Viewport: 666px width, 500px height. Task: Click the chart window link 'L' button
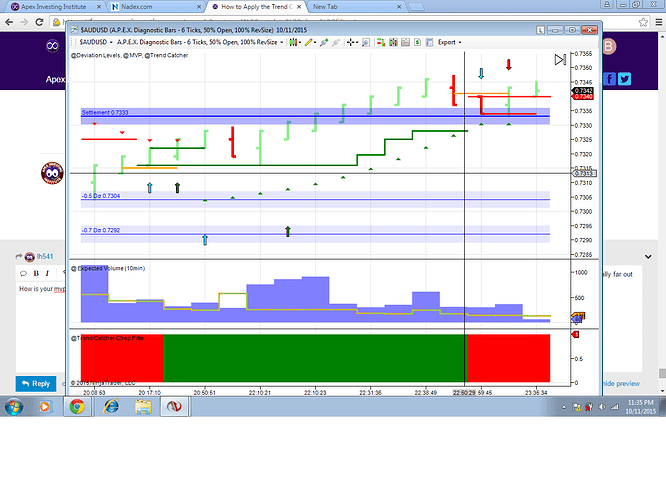tap(540, 30)
